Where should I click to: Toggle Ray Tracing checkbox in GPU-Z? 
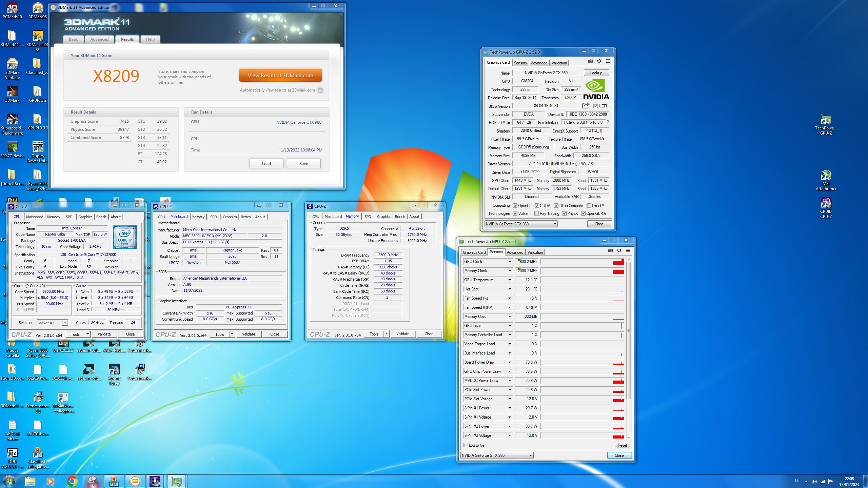tap(536, 213)
